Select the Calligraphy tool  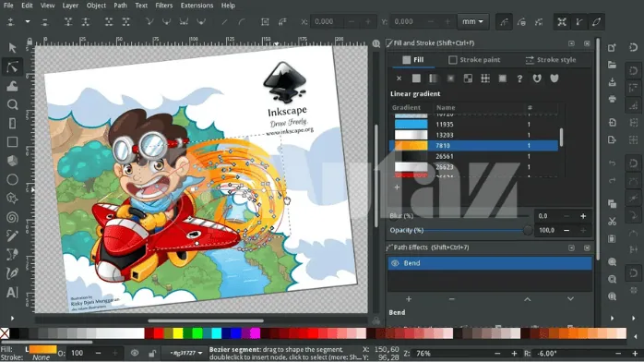12,273
